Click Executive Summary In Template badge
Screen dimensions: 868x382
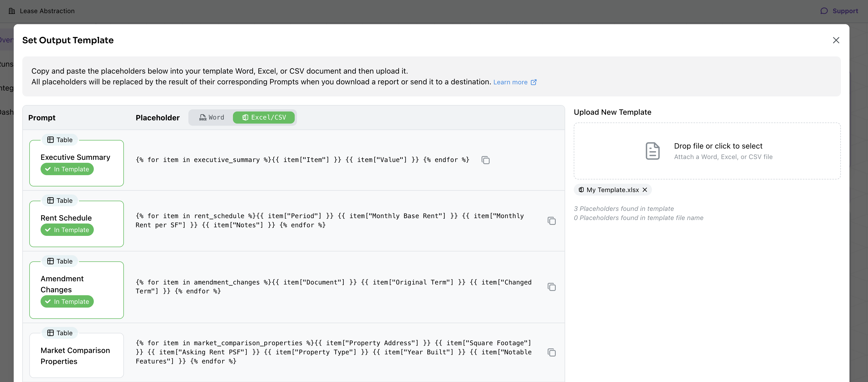(x=67, y=169)
